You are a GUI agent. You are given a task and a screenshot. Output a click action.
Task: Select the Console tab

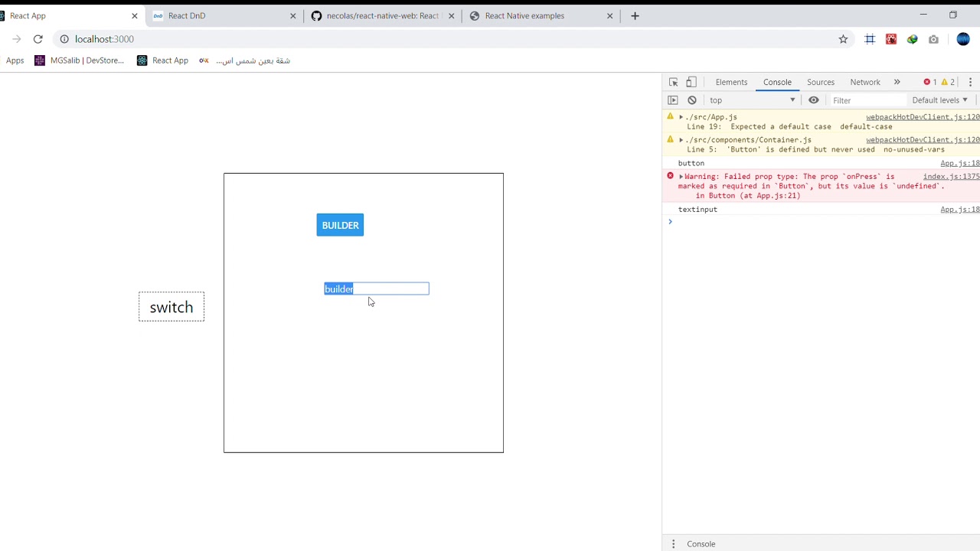point(777,82)
